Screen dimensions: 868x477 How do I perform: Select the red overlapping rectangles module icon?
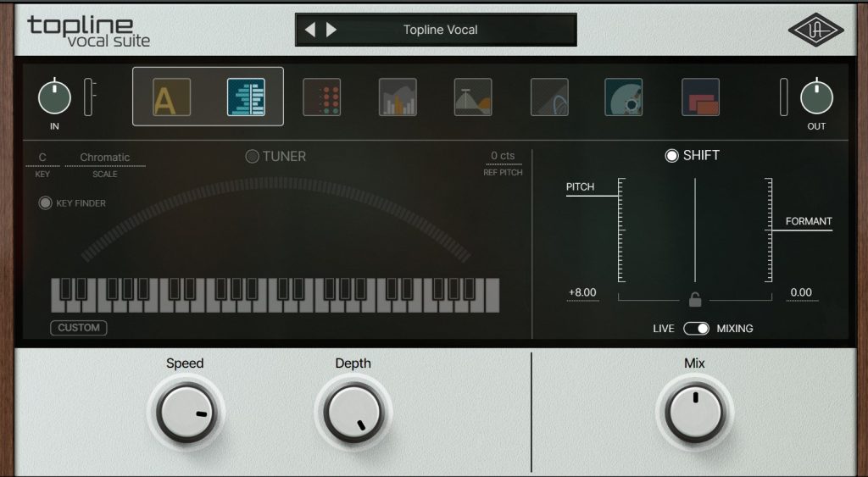700,97
